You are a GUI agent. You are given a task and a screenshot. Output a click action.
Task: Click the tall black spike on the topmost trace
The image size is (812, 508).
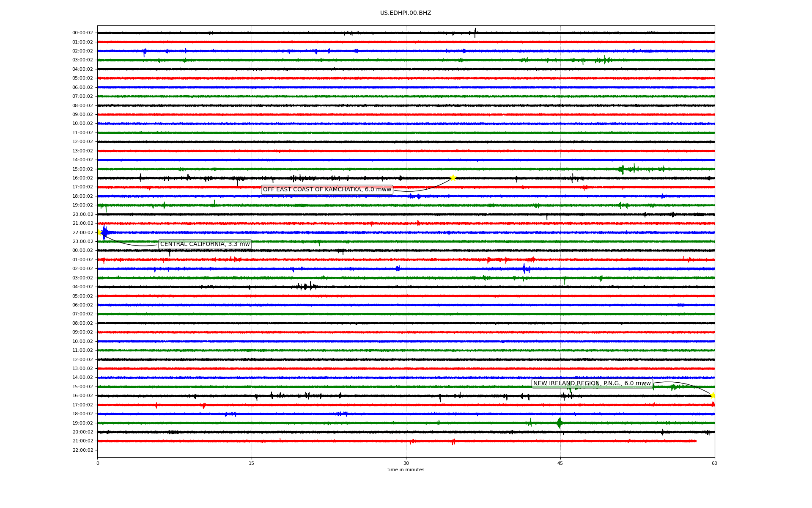pos(475,33)
